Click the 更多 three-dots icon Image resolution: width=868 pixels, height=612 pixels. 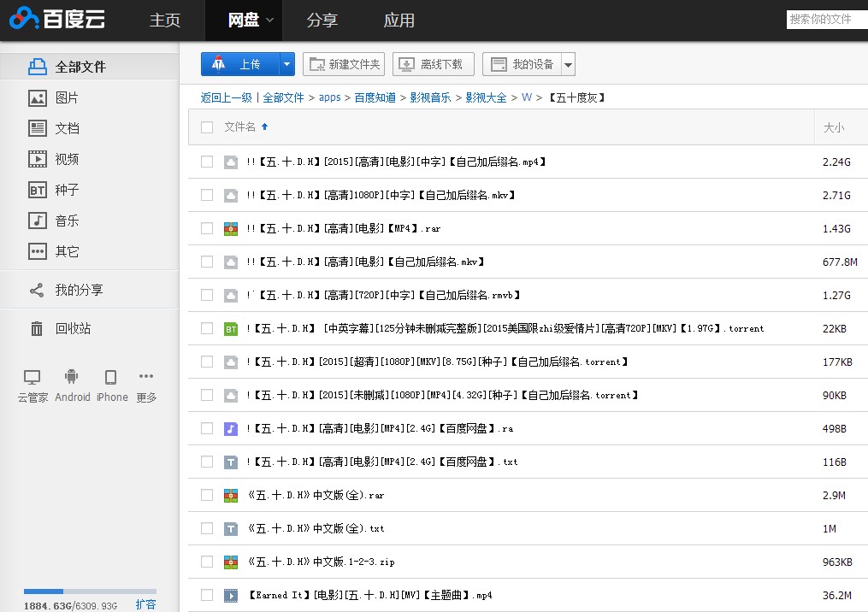(146, 376)
